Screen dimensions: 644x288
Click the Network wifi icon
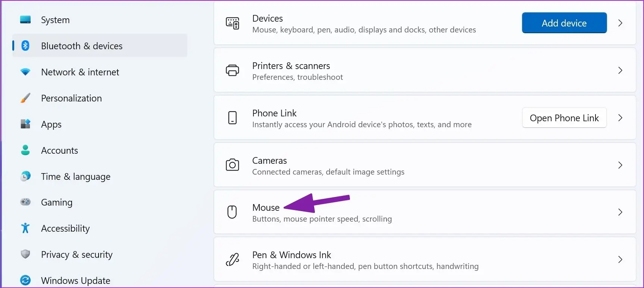click(25, 72)
